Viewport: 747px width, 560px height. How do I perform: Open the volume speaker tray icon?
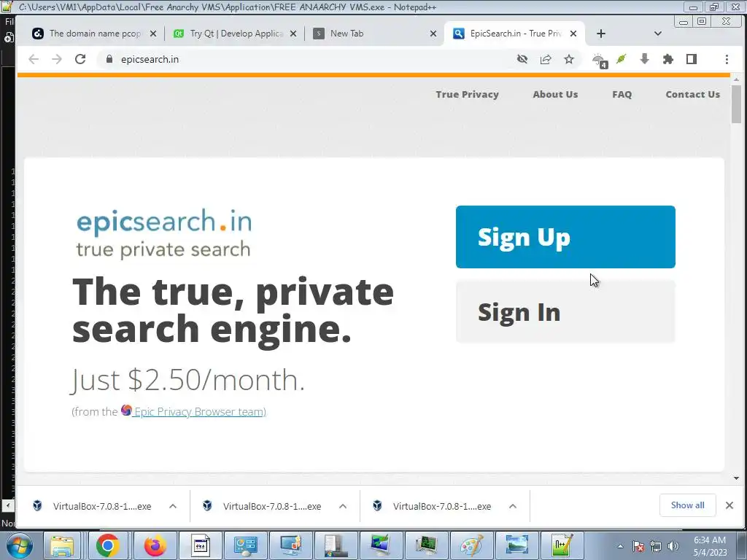click(673, 546)
